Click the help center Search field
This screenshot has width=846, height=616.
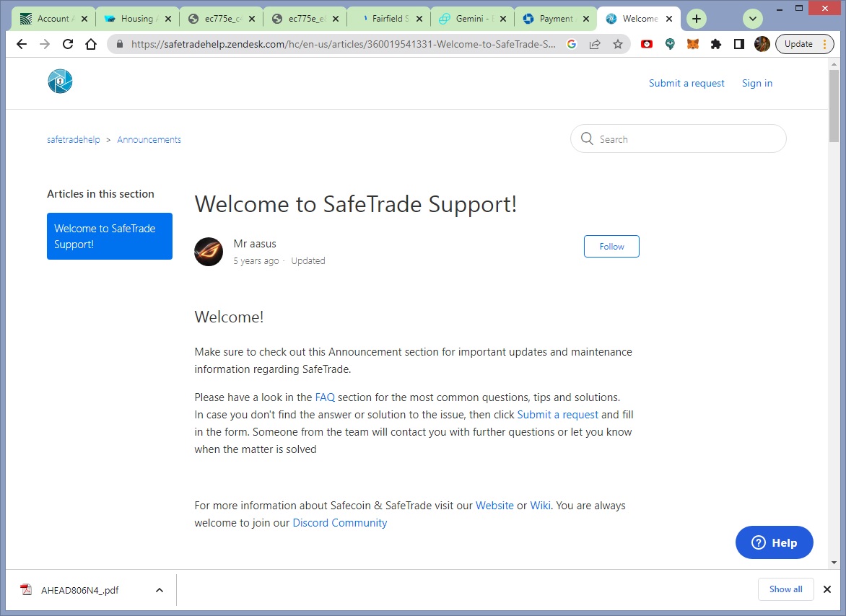[679, 139]
